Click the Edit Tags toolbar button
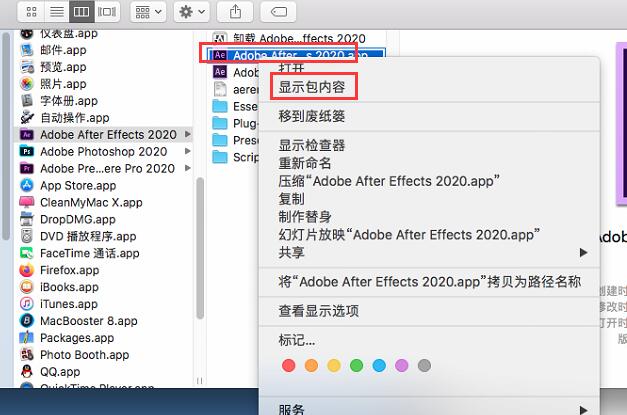Viewport: 627px width, 415px height. point(278,12)
